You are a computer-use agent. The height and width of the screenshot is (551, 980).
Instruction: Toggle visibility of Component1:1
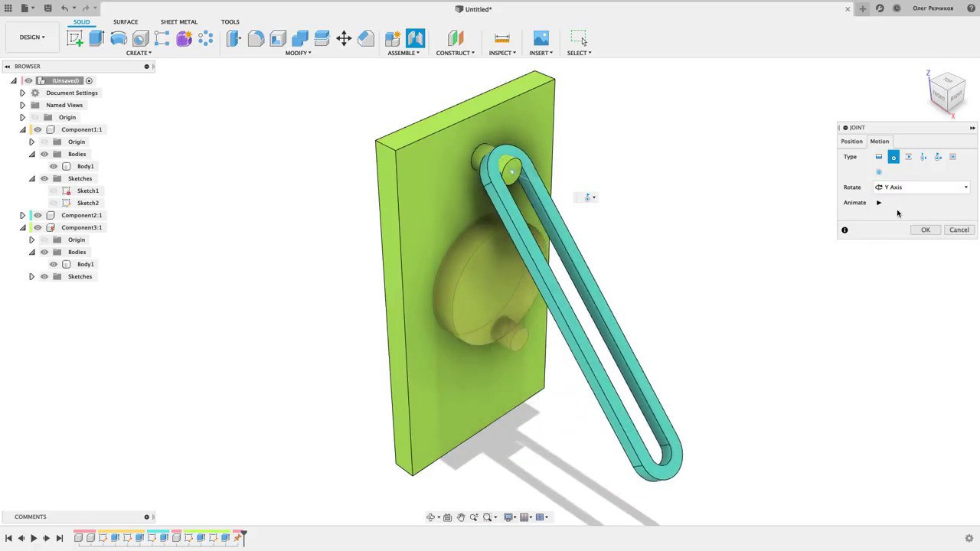click(x=38, y=129)
